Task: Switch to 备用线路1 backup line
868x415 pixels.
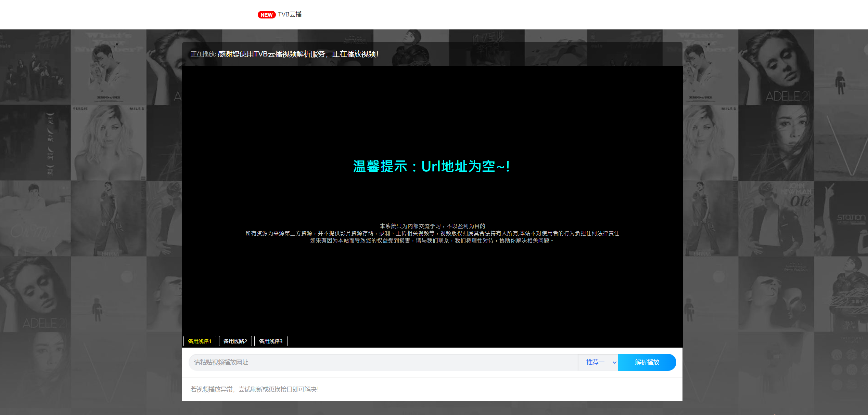Action: (x=200, y=341)
